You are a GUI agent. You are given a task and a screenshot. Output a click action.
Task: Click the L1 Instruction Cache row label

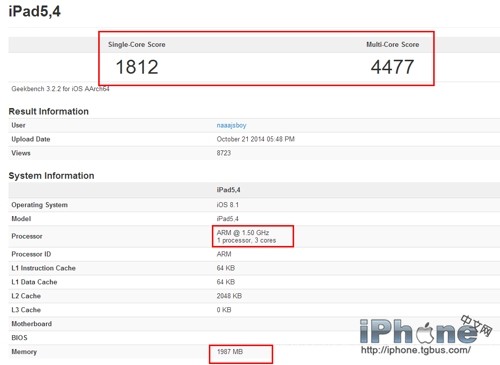(43, 268)
